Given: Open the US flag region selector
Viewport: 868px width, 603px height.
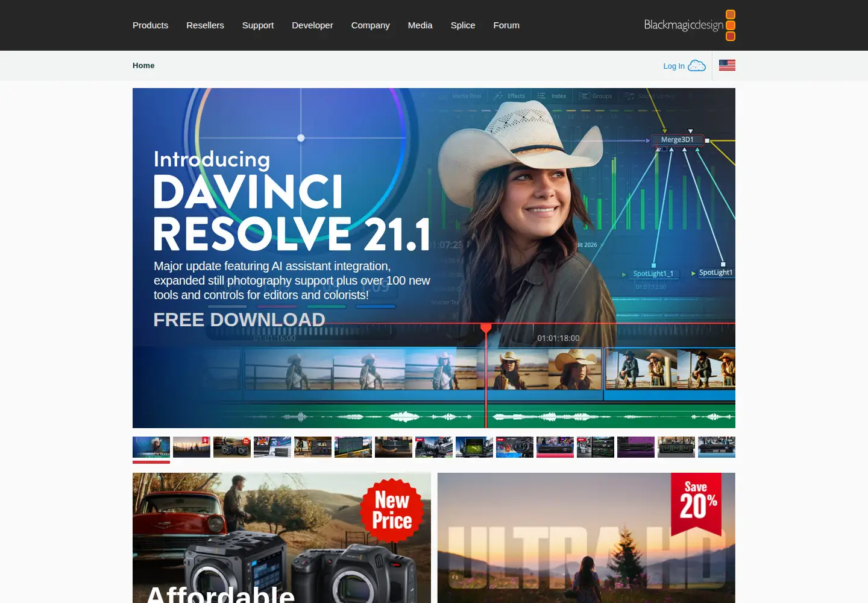Looking at the screenshot, I should tap(727, 65).
